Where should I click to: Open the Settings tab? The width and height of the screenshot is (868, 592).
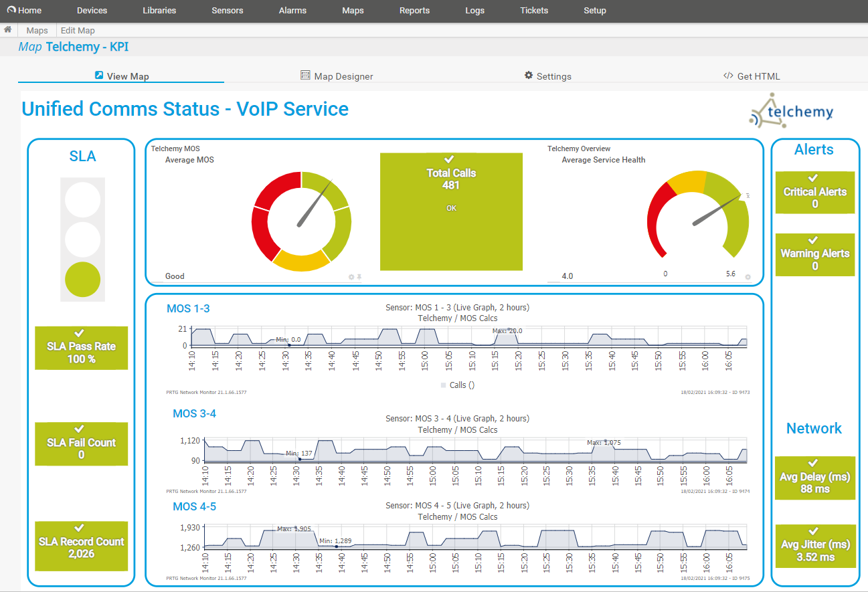click(547, 76)
